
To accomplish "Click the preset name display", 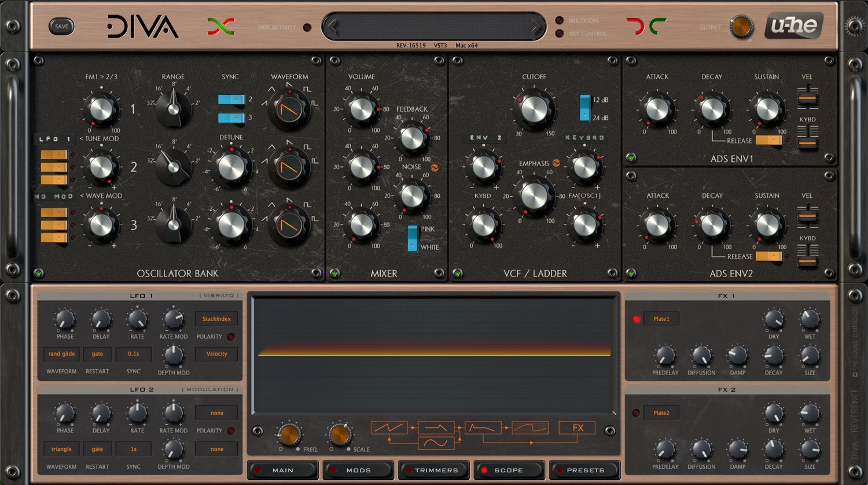I will (x=434, y=26).
